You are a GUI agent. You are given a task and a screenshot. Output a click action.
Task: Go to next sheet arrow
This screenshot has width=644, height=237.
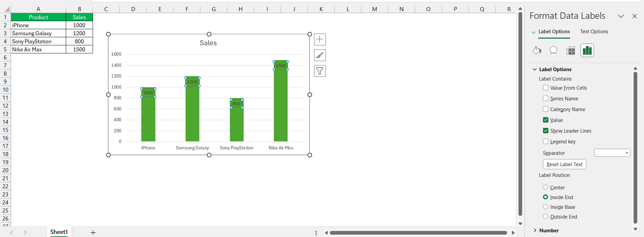click(25, 232)
